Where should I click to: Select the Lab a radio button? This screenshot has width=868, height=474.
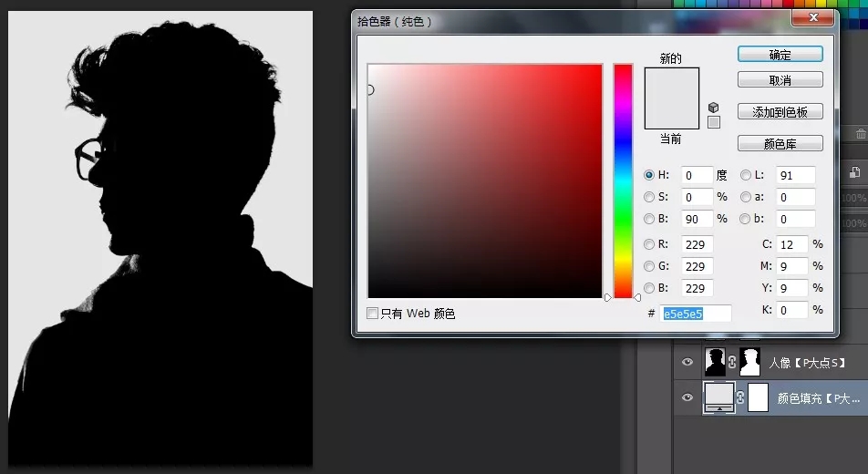[746, 197]
